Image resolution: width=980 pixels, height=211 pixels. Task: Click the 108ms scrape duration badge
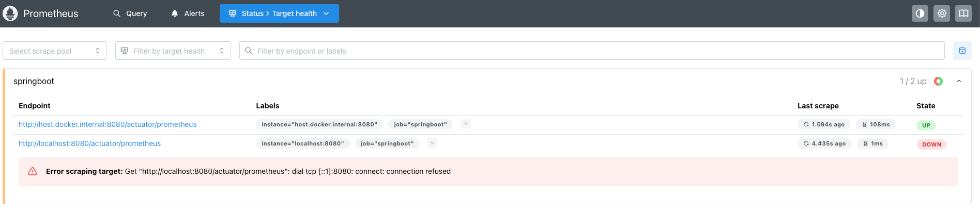(876, 124)
